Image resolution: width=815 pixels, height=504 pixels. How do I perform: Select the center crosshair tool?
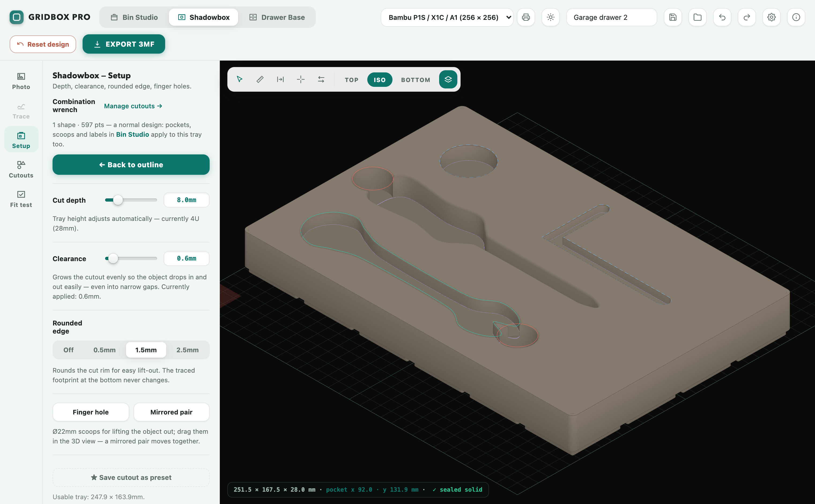pos(301,79)
